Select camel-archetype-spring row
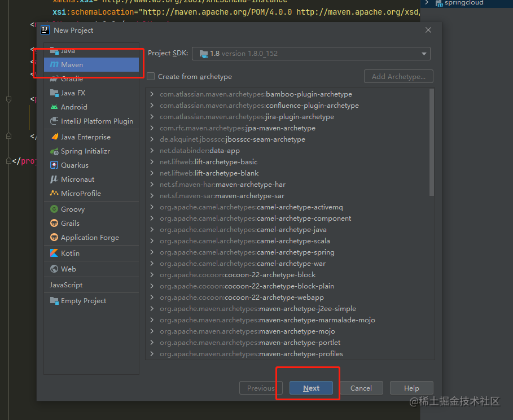The width and height of the screenshot is (513, 420). point(287,252)
